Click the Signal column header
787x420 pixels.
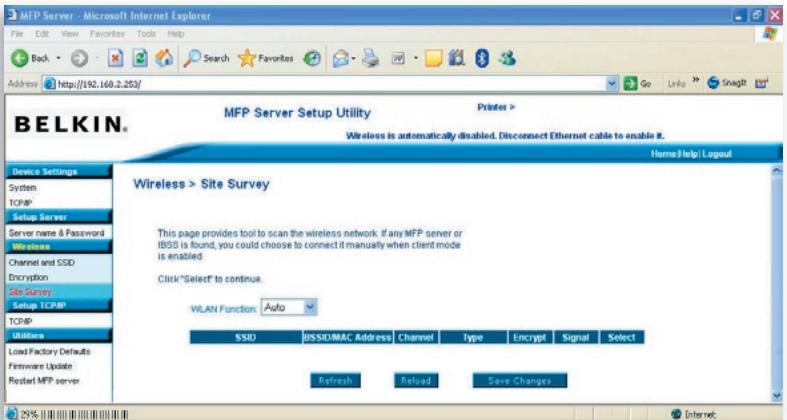(575, 337)
